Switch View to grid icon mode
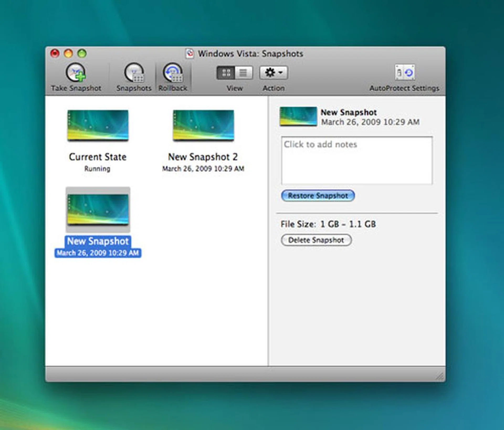This screenshot has width=504, height=430. [x=226, y=73]
